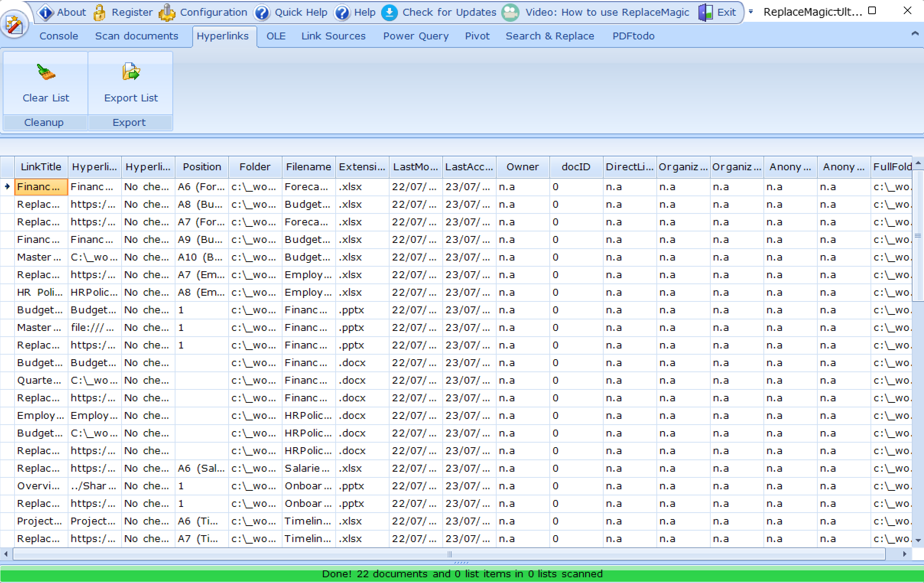The height and width of the screenshot is (583, 924).
Task: Click the LastMo... column header
Action: (x=416, y=167)
